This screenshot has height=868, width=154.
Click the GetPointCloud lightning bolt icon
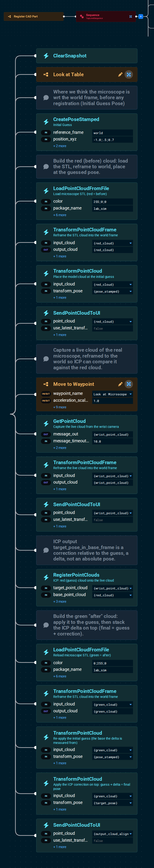[x=46, y=424]
